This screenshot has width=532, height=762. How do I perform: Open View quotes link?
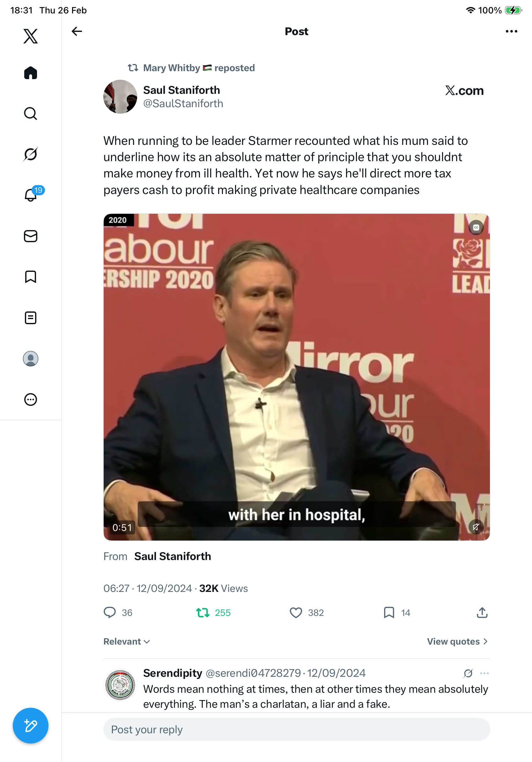[457, 641]
